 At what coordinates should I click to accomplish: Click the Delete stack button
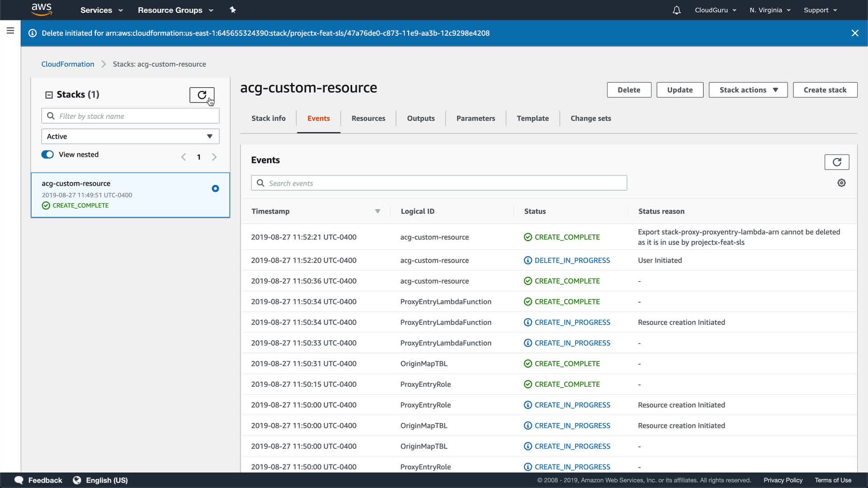(x=628, y=90)
